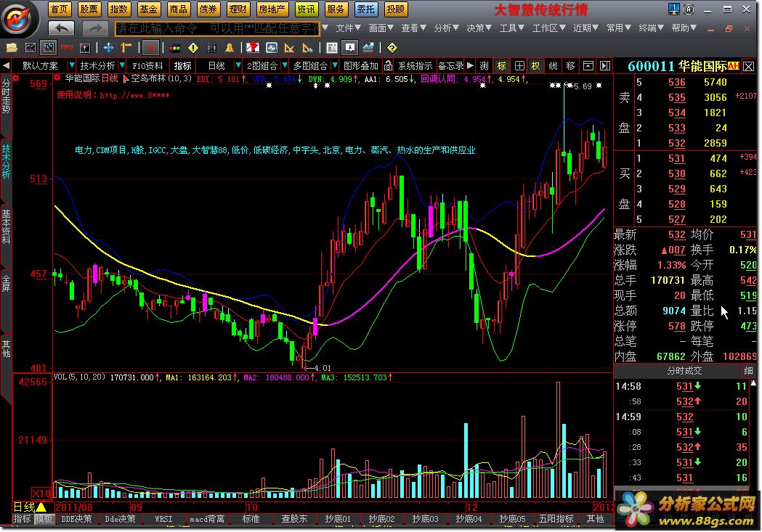Open the 基本资料 left sidebar tab

[6, 226]
